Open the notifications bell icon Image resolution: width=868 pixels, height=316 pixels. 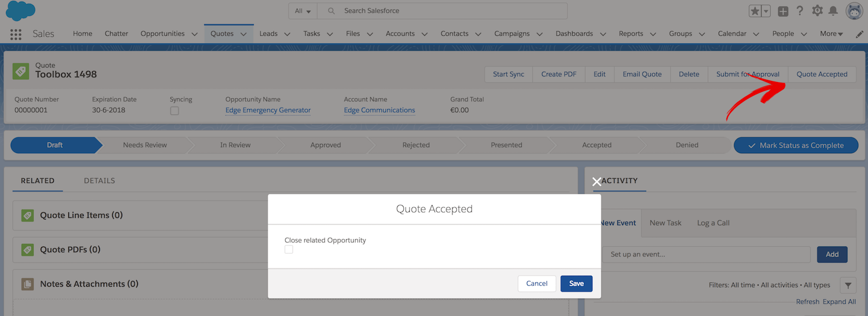(833, 11)
